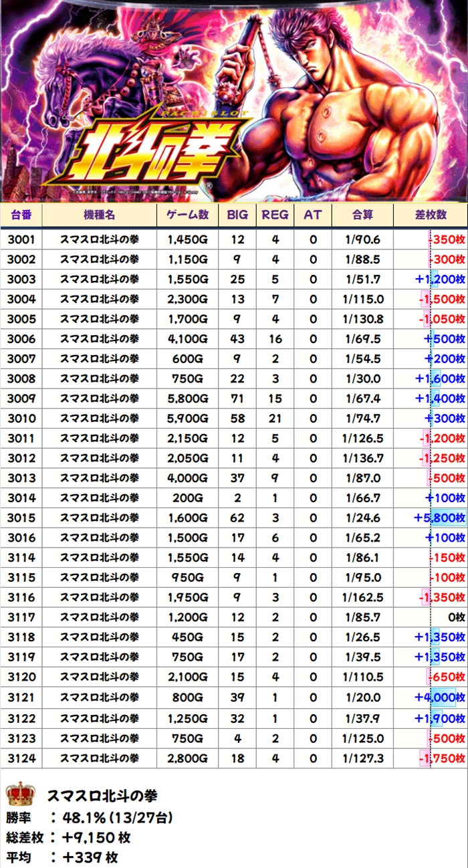Click the BIG column header

click(x=237, y=215)
